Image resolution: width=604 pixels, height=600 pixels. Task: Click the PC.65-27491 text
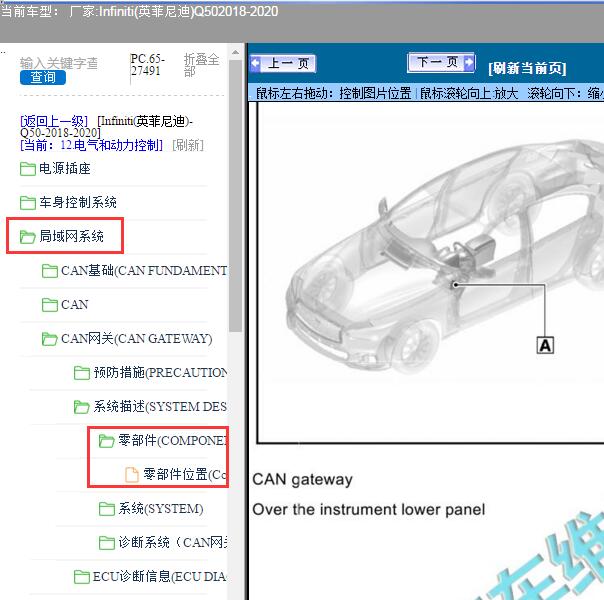(x=148, y=65)
